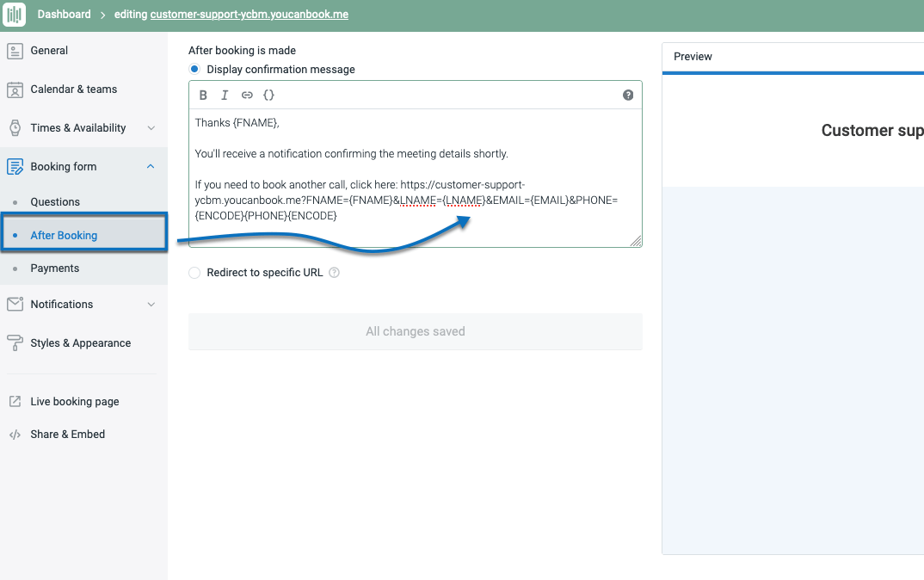Click the redirect URL help tooltip circle
924x580 pixels.
(x=334, y=272)
